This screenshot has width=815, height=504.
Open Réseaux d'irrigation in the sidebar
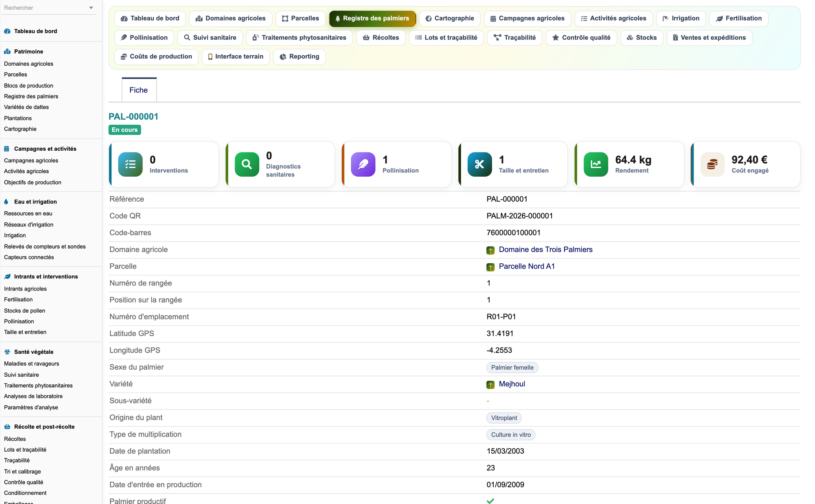point(28,225)
